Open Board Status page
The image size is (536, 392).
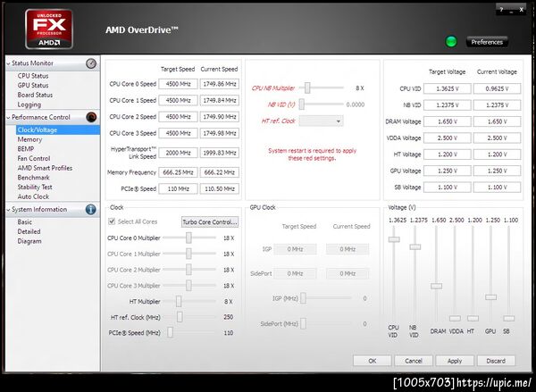[x=35, y=95]
